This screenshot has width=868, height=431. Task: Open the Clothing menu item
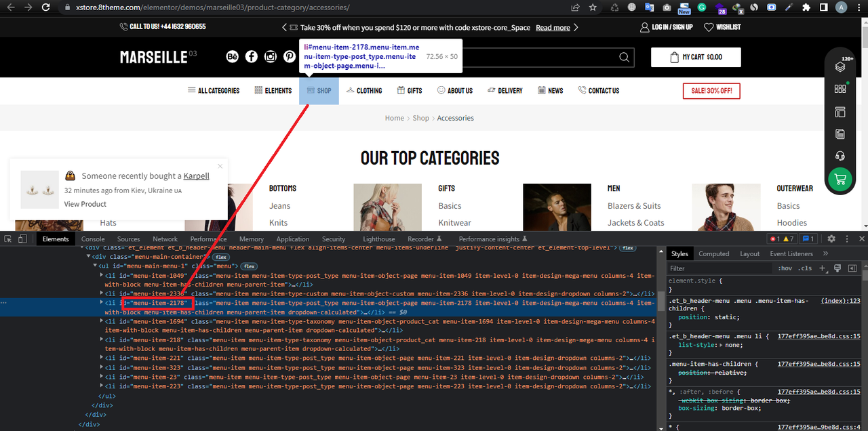[x=364, y=90]
